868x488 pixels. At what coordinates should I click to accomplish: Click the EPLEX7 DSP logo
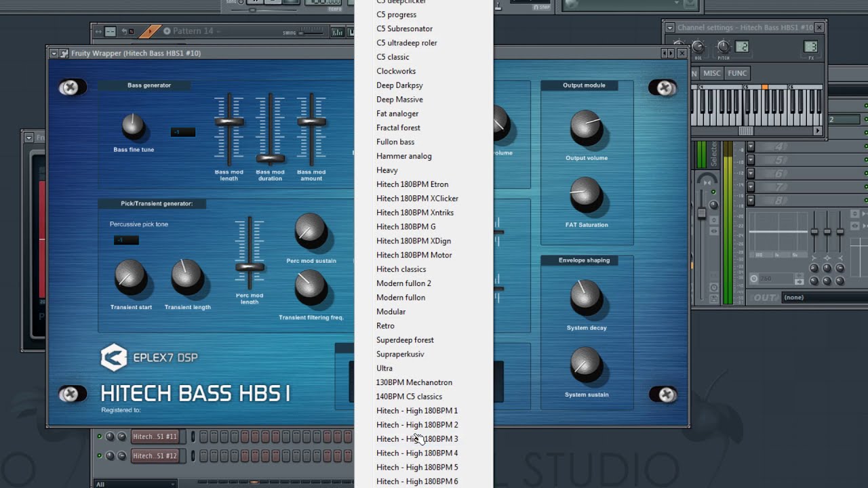149,357
